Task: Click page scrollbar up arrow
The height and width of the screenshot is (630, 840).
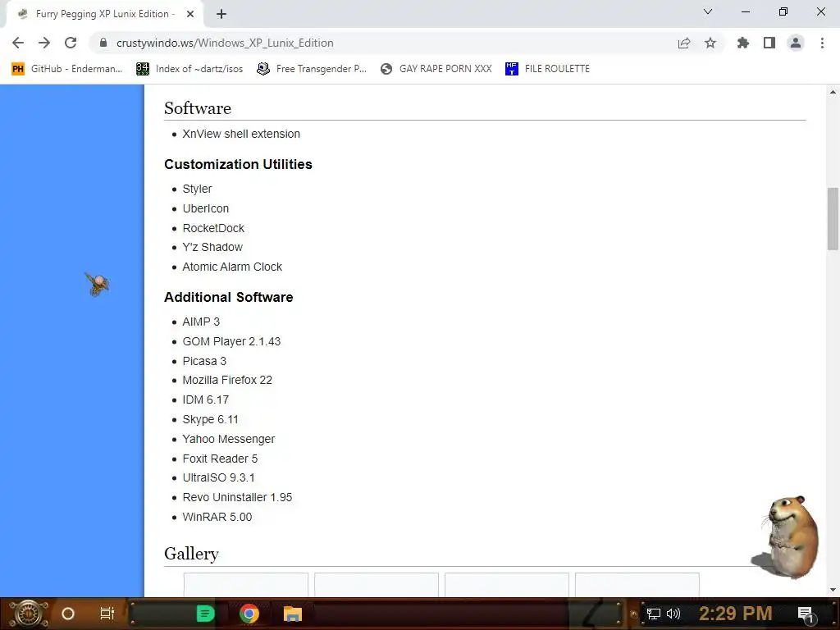Action: pos(833,92)
